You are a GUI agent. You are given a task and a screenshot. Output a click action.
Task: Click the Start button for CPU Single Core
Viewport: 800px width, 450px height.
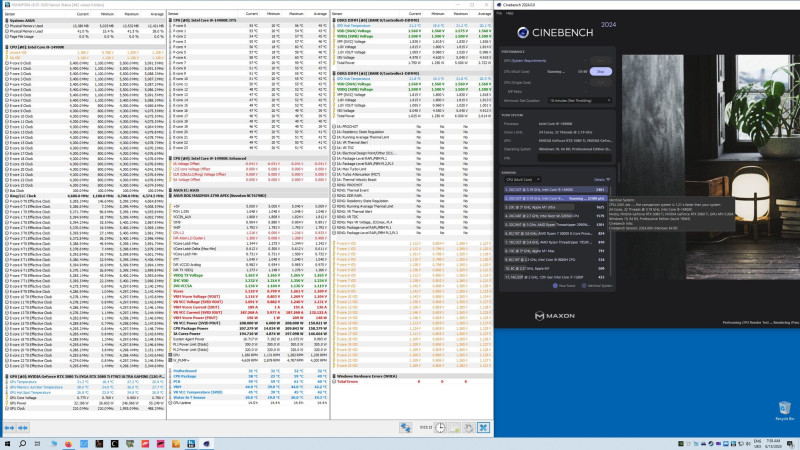click(601, 82)
